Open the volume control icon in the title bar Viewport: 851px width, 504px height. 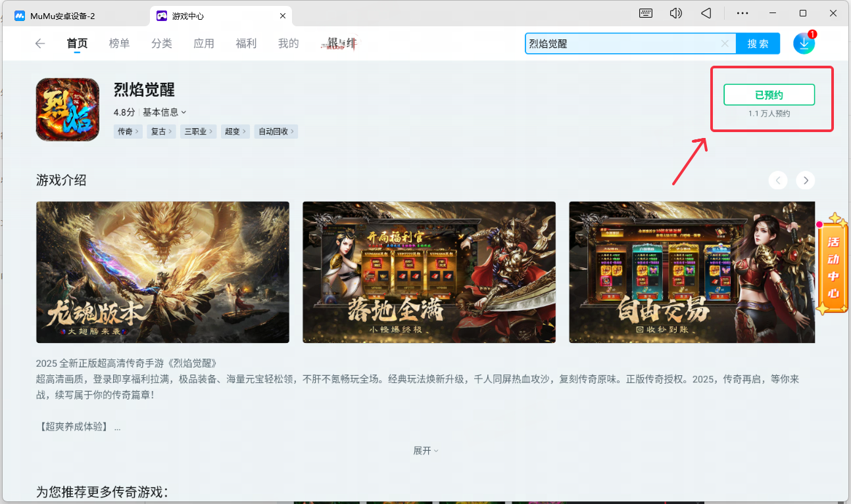coord(675,13)
